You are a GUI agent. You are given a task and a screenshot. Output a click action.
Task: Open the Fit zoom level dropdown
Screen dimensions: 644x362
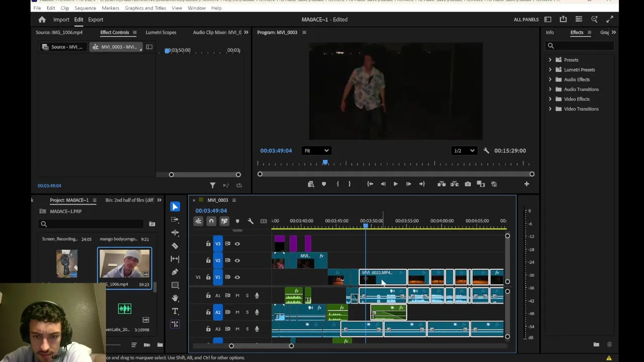(316, 151)
